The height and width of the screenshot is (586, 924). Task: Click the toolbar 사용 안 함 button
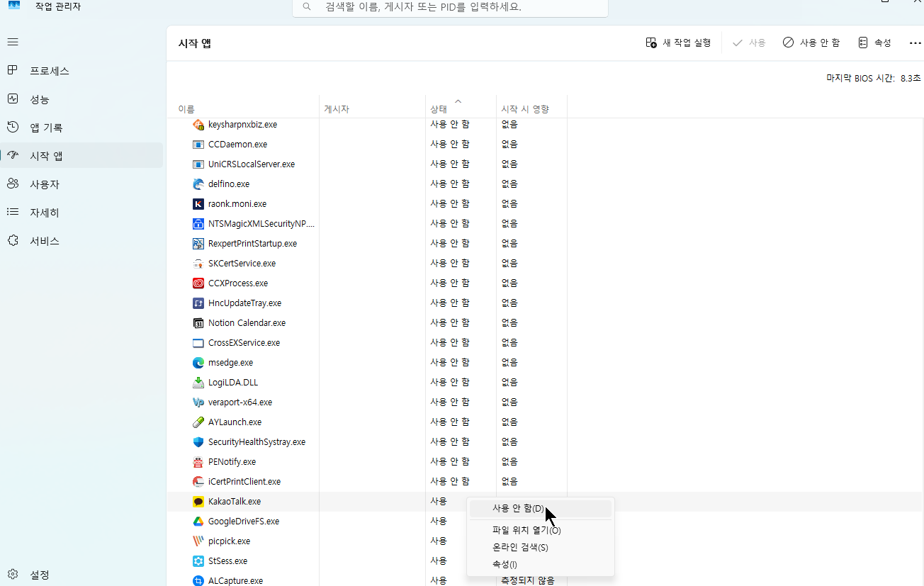[811, 43]
